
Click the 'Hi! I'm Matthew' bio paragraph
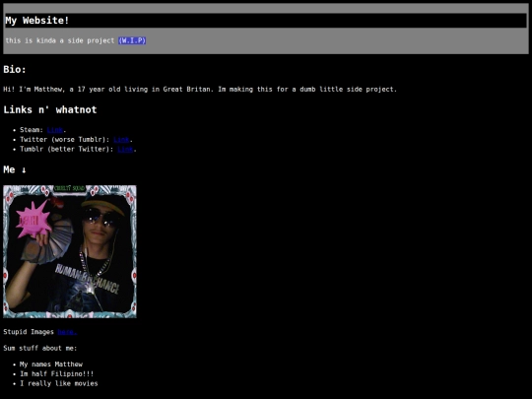(x=200, y=90)
